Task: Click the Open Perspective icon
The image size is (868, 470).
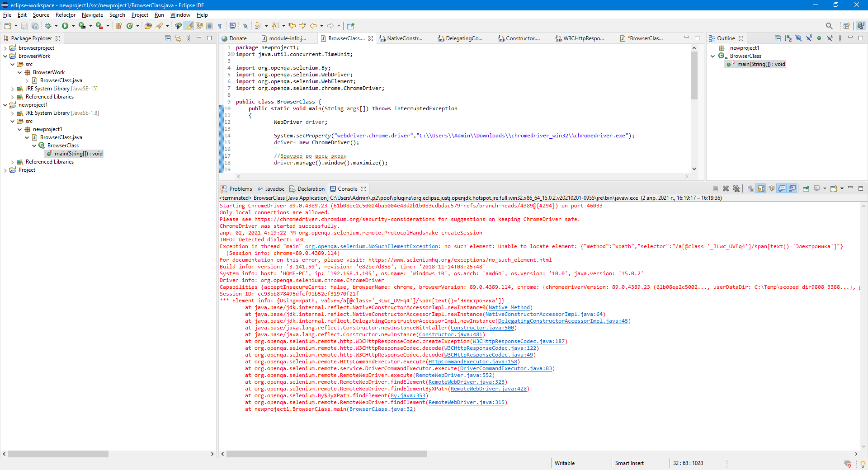Action: tap(847, 26)
